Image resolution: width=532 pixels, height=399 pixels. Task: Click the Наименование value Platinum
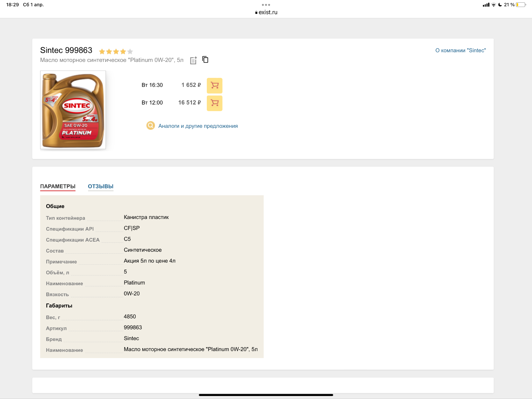click(x=134, y=283)
